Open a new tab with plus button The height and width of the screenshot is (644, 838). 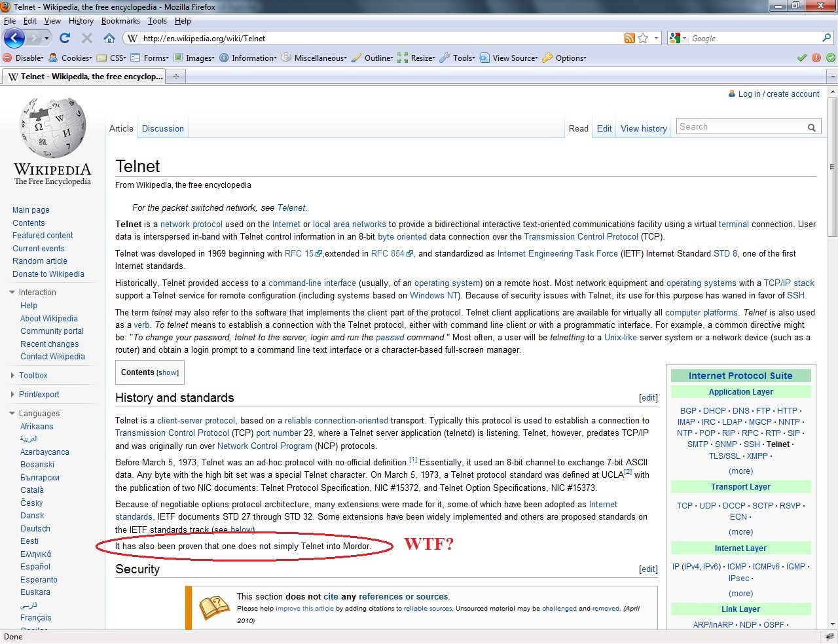pos(175,77)
